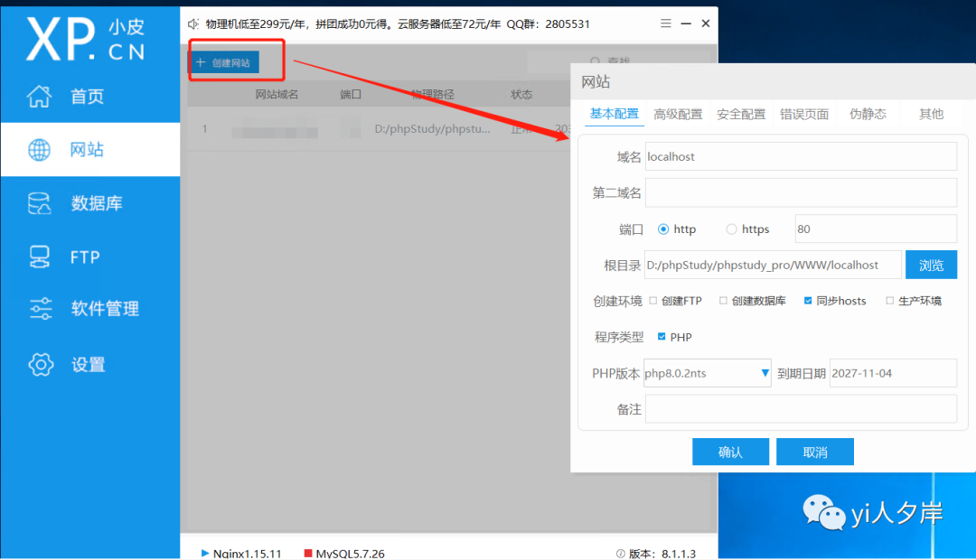Switch to the 错误页面 tab

[x=804, y=114]
